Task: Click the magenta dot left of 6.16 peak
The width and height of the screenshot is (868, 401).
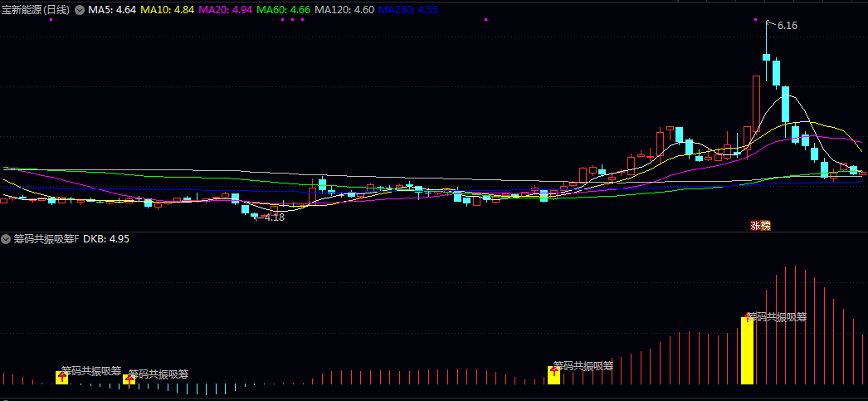Action: pyautogui.click(x=756, y=19)
